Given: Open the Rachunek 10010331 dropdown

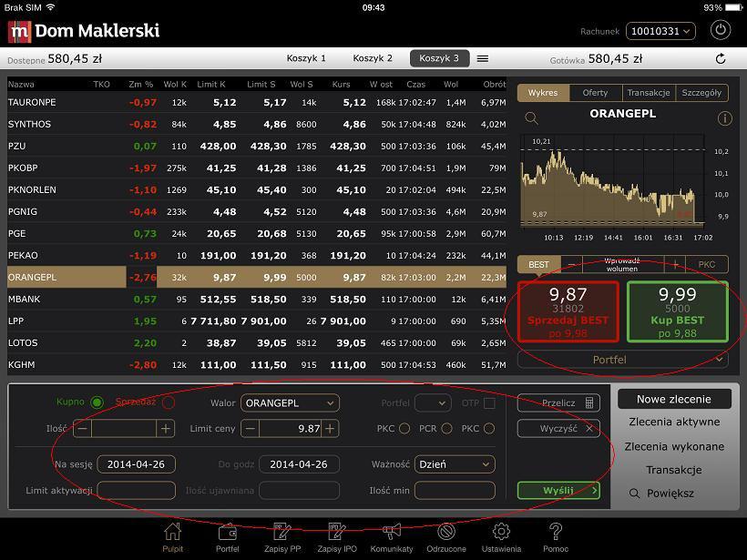Looking at the screenshot, I should 660,31.
